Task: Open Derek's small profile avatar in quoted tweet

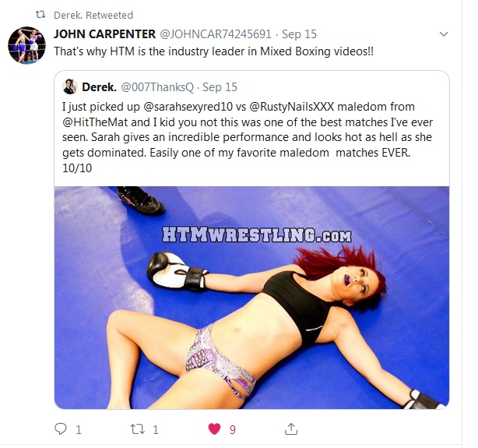Action: pos(69,86)
